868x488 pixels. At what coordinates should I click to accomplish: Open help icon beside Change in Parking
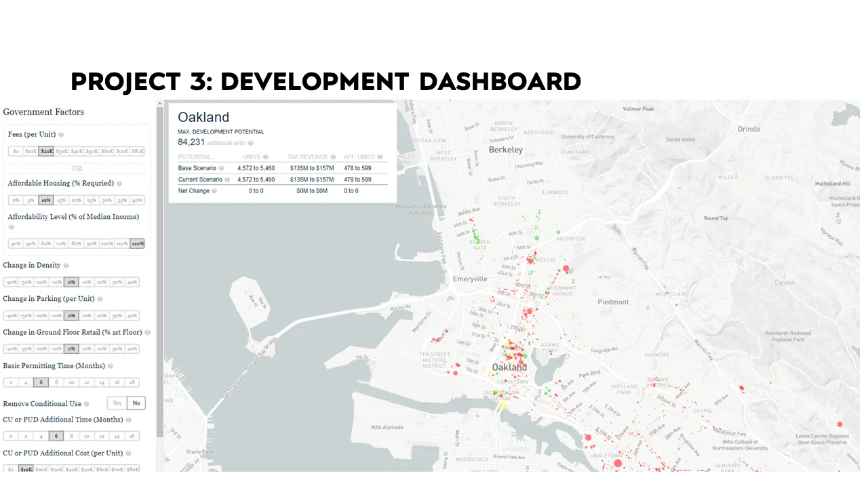100,299
